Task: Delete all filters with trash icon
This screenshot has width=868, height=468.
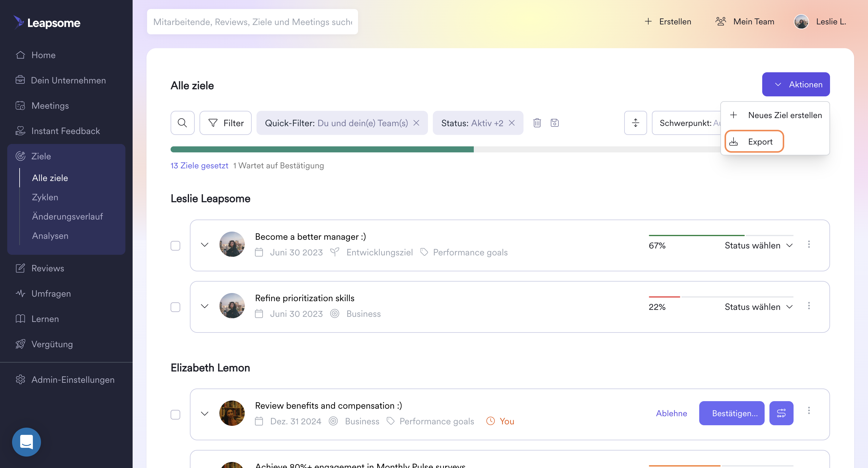Action: [x=537, y=123]
